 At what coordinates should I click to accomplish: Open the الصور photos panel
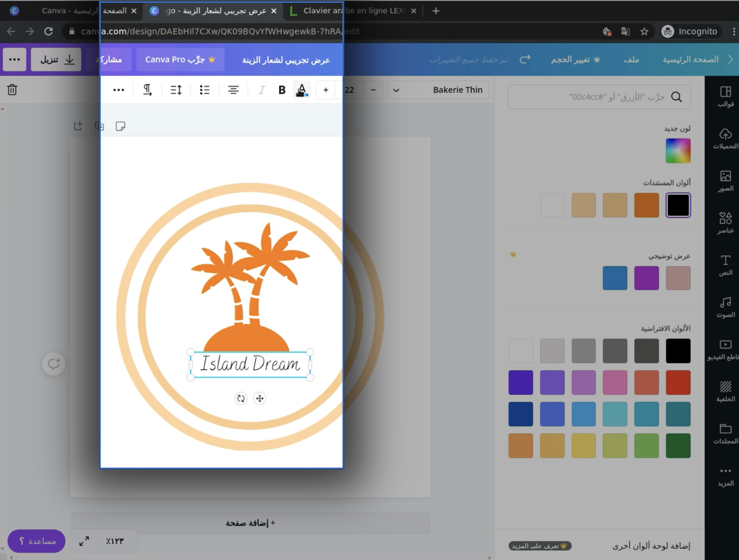coord(725,181)
